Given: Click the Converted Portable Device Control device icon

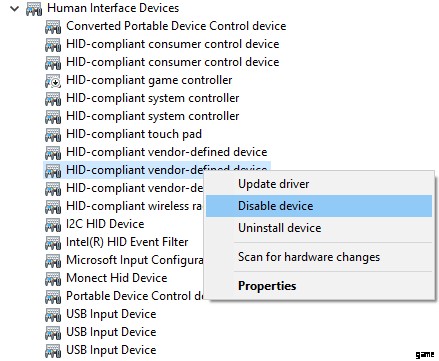Looking at the screenshot, I should (x=53, y=27).
